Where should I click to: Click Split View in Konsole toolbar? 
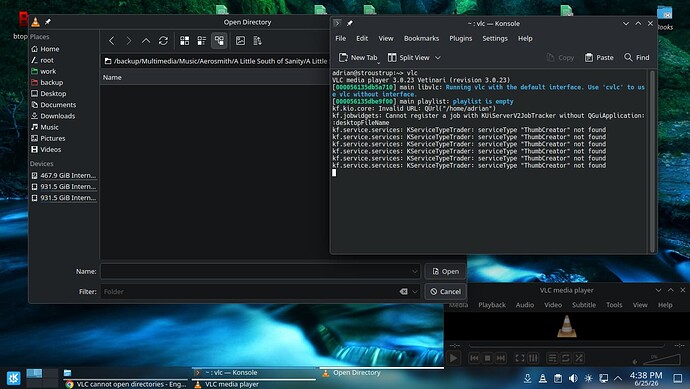409,58
